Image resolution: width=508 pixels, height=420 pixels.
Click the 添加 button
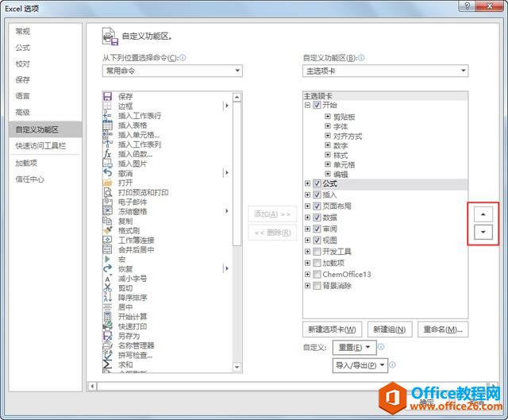(x=272, y=214)
